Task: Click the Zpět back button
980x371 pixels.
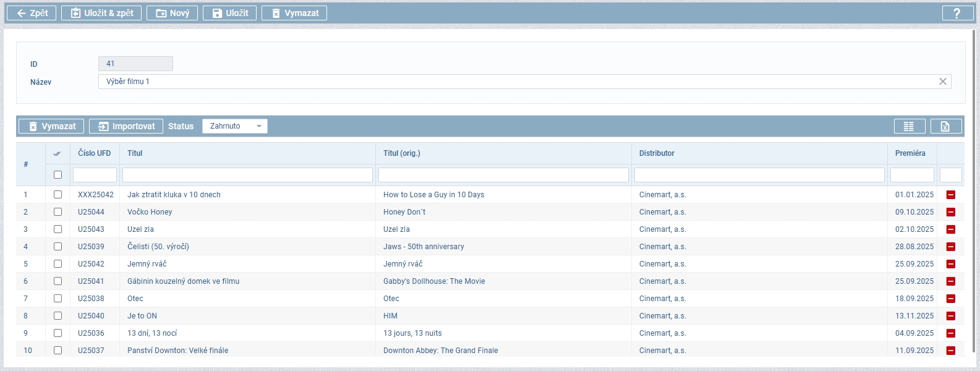Action: [32, 13]
